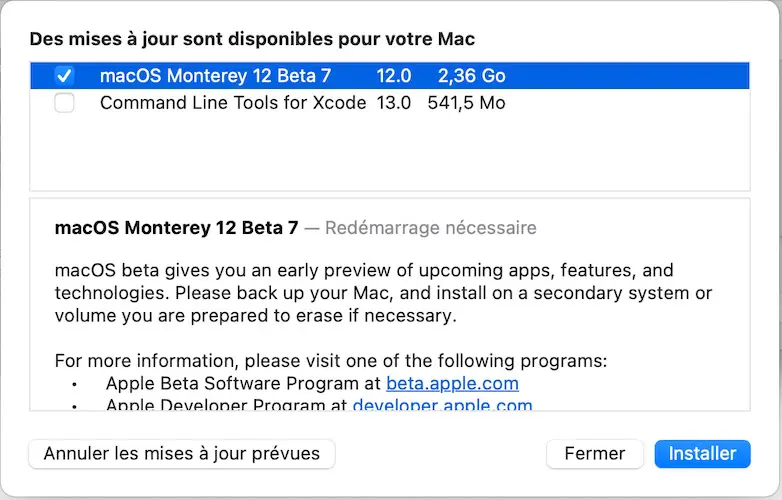Click the 2,36 Go size value
This screenshot has width=782, height=500.
pyautogui.click(x=471, y=76)
